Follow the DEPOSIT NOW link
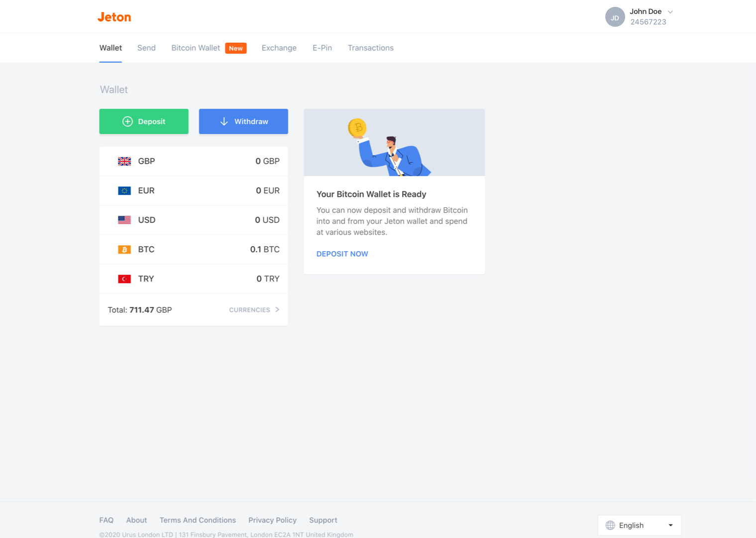 point(342,254)
